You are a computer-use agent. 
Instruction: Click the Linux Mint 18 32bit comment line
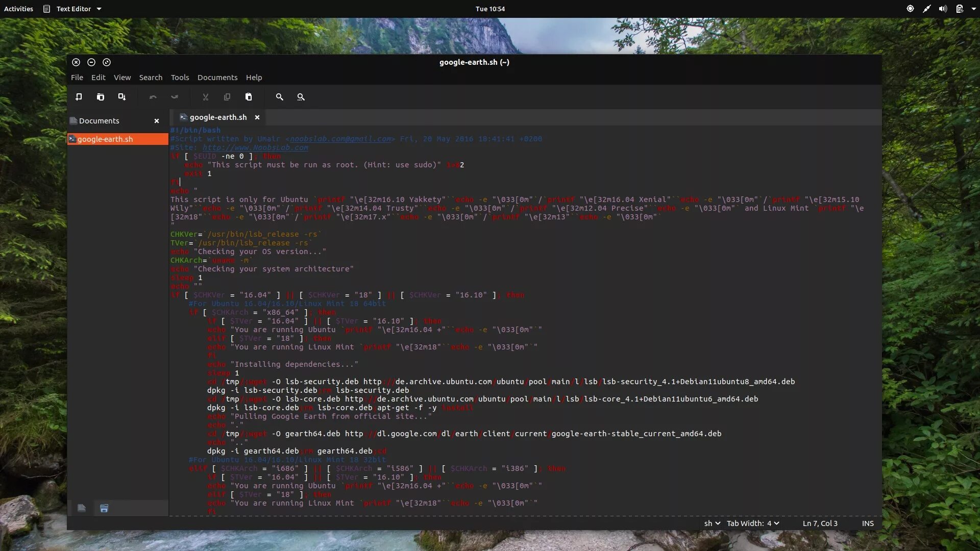click(287, 460)
